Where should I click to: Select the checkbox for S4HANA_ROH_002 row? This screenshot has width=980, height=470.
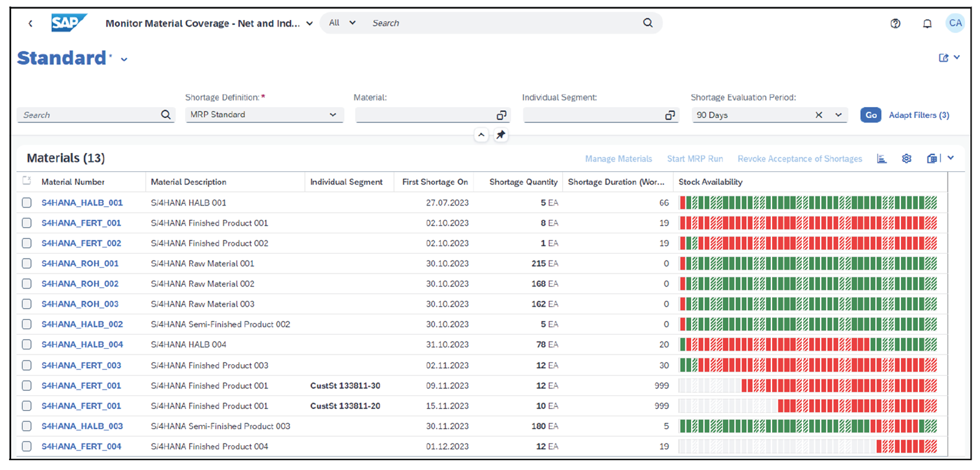[26, 283]
